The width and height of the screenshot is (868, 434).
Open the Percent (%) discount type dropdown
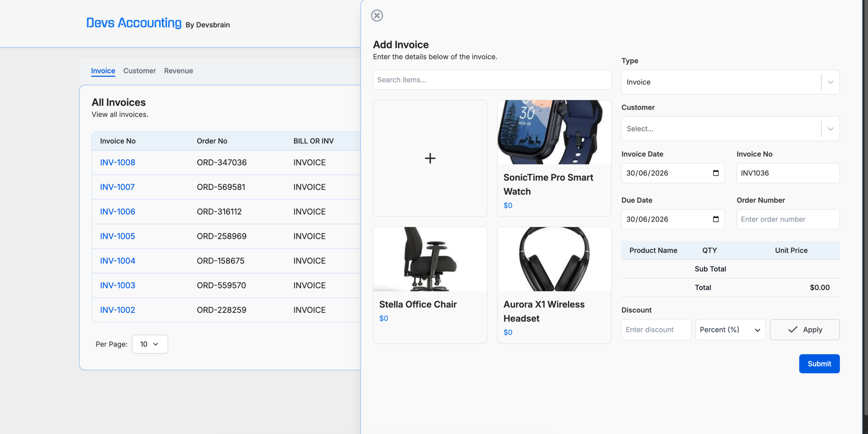(730, 330)
